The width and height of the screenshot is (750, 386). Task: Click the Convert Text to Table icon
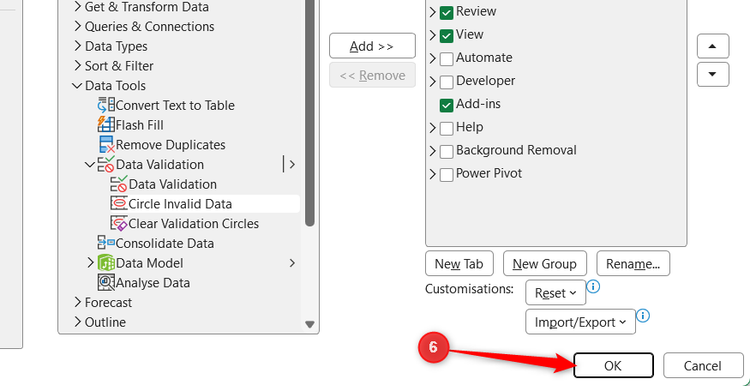click(x=106, y=105)
